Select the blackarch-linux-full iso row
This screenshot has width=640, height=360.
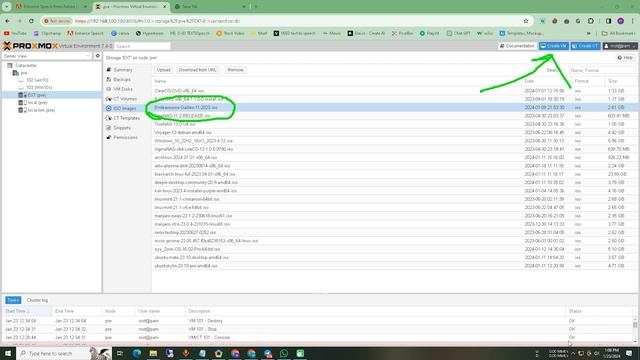(394, 174)
